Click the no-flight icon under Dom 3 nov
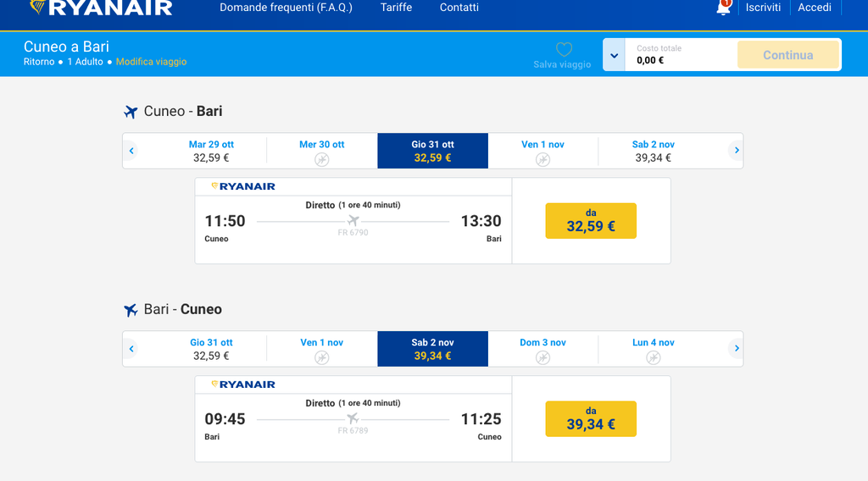 pyautogui.click(x=542, y=357)
